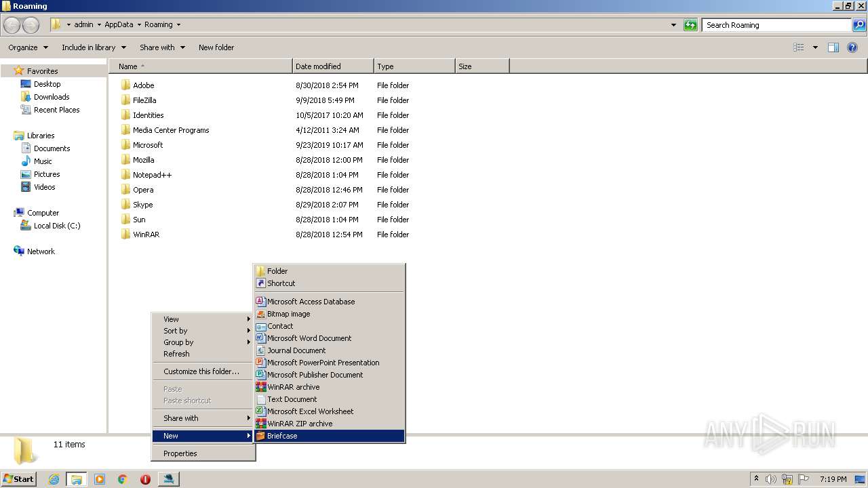Select Contact from the New submenu
868x488 pixels.
click(330, 326)
